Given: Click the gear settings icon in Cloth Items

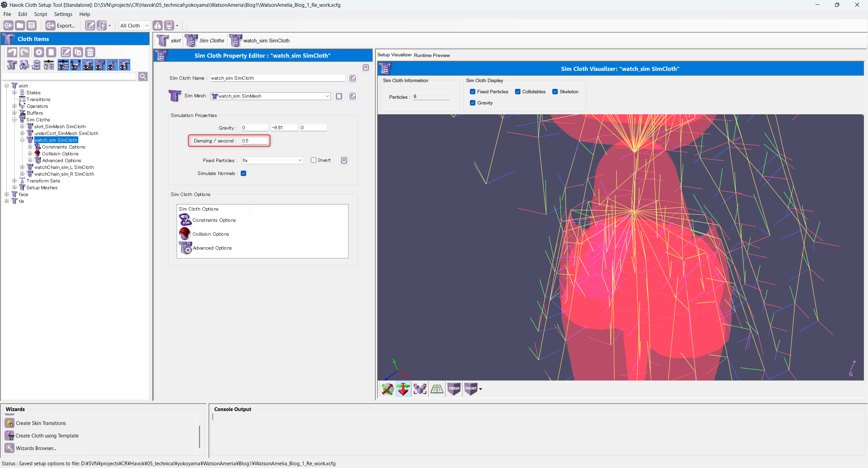Looking at the screenshot, I should (39, 52).
